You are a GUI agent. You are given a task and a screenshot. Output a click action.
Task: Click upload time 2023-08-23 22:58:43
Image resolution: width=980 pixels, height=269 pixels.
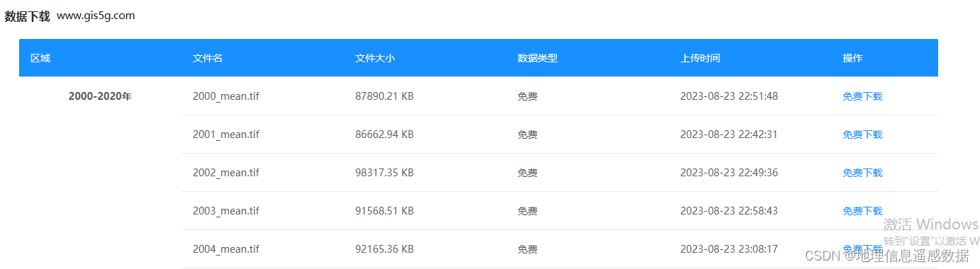[x=729, y=211]
